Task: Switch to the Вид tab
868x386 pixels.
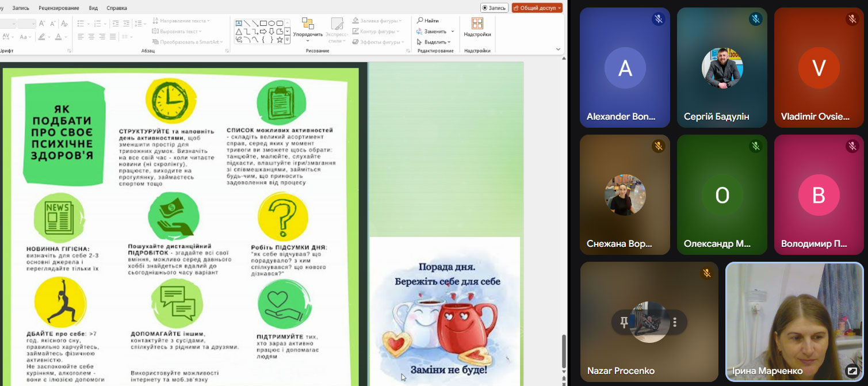Action: (93, 8)
